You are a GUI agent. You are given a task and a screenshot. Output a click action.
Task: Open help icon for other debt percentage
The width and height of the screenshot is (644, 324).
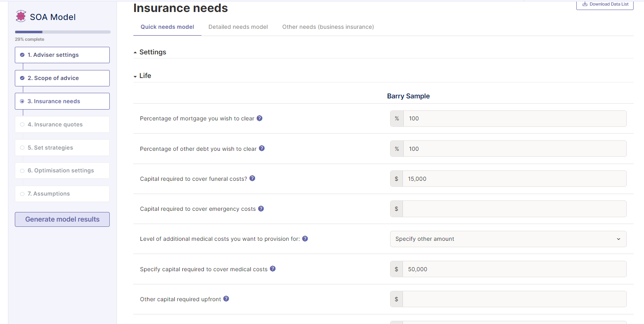262,148
